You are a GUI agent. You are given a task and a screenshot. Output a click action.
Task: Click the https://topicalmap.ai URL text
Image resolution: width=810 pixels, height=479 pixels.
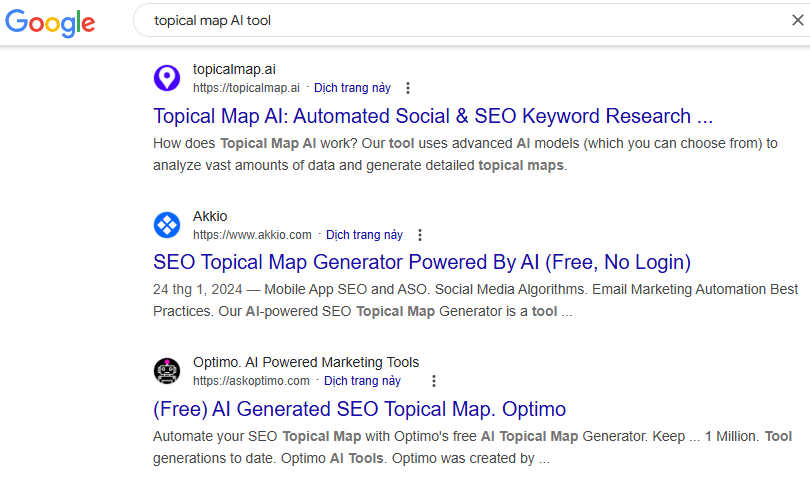[246, 88]
